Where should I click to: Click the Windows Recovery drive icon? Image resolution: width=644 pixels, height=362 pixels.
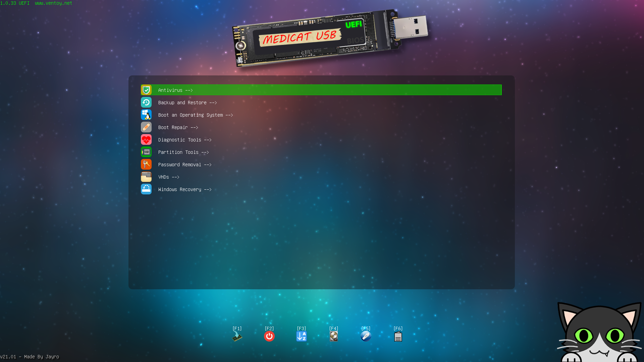click(146, 189)
